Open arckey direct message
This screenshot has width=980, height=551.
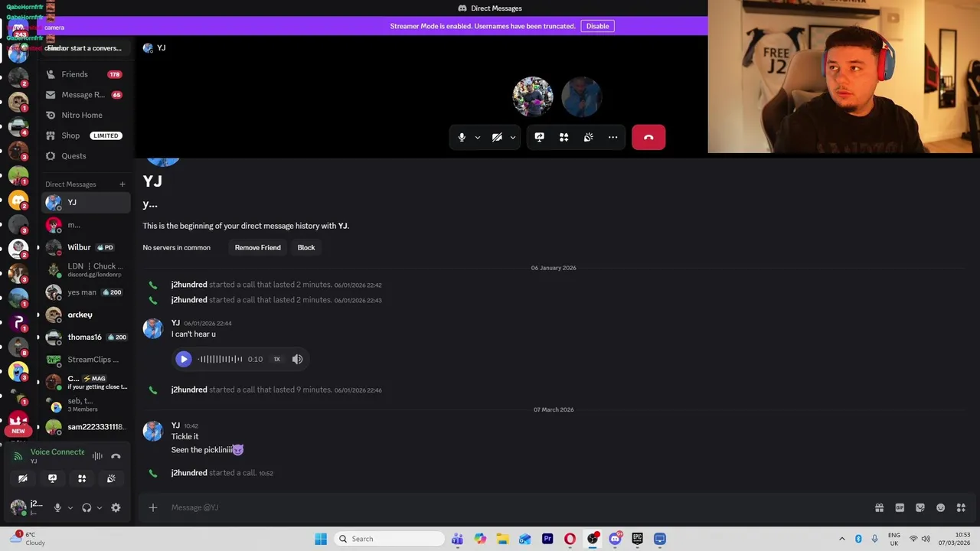(86, 315)
